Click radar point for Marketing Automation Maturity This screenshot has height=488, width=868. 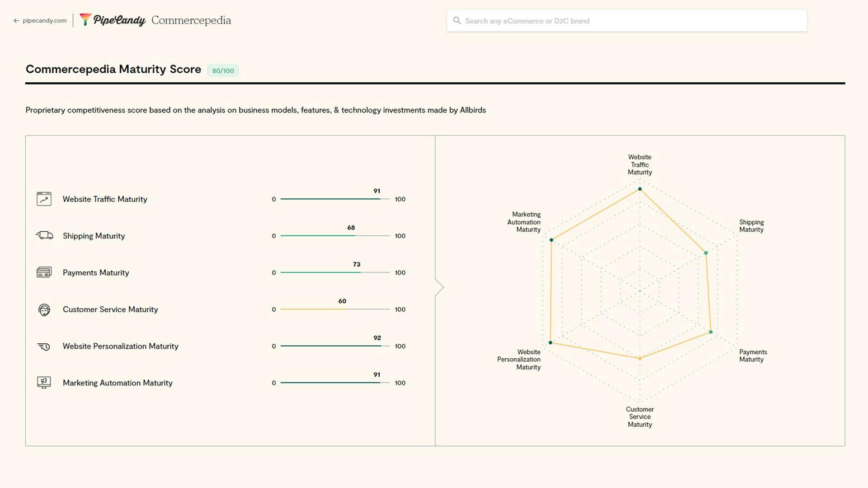[x=551, y=240]
